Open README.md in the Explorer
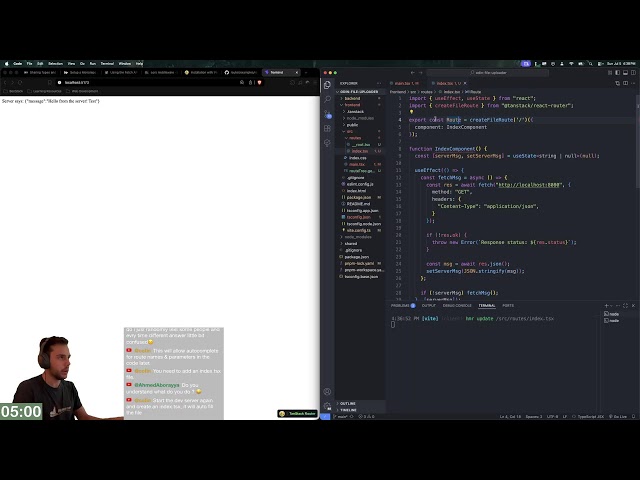Screen dimensions: 640x480 point(360,204)
